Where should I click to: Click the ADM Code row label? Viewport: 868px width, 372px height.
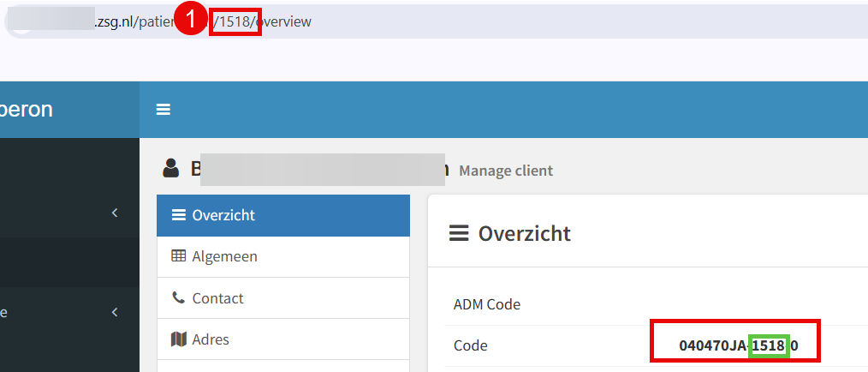(486, 304)
